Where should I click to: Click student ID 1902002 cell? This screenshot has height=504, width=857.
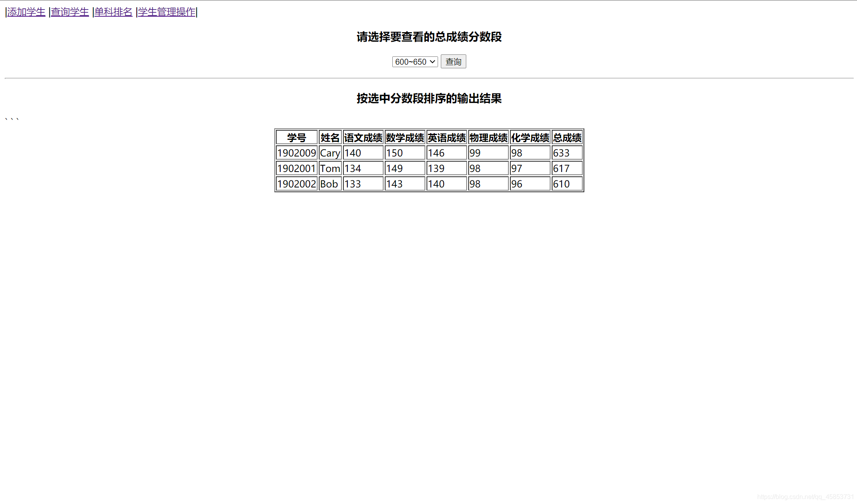tap(297, 184)
